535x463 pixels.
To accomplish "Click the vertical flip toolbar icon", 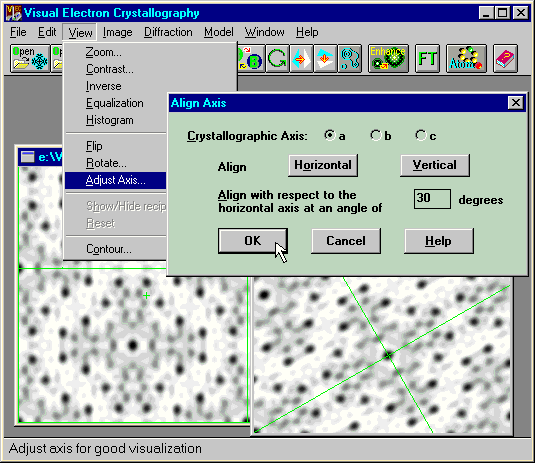I will (325, 58).
